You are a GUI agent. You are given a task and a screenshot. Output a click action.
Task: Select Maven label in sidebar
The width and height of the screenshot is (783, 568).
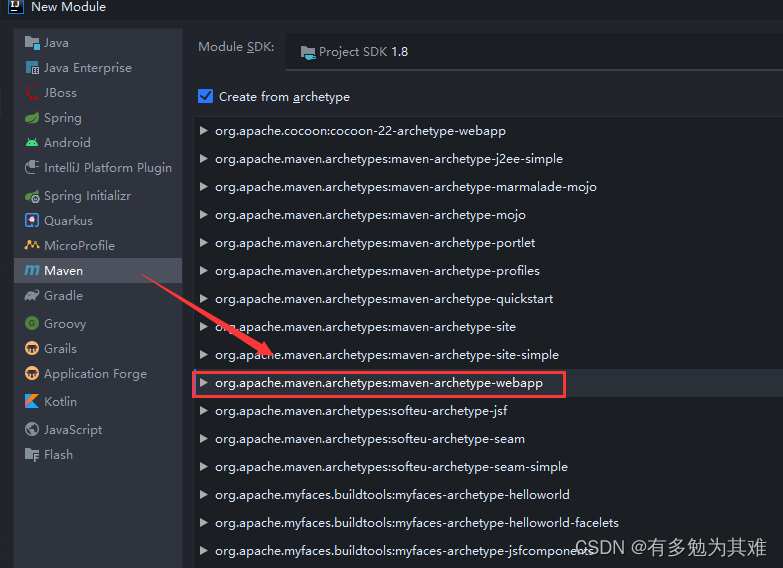tap(63, 271)
